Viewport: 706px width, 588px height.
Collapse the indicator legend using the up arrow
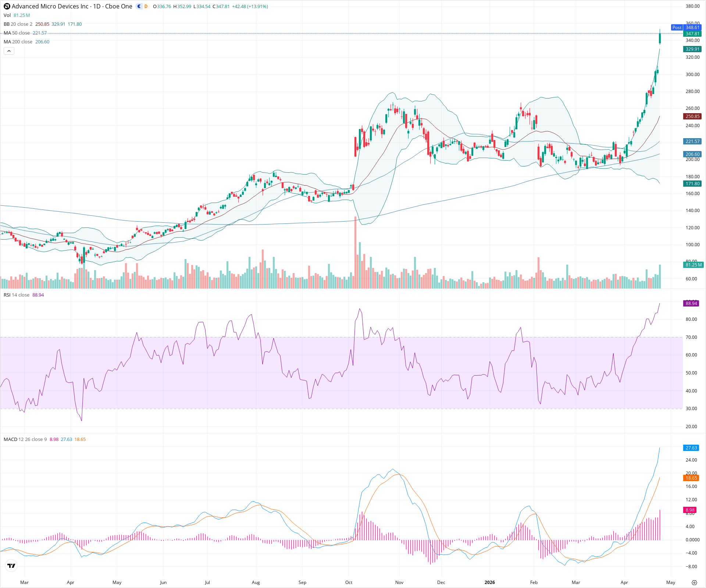[8, 51]
